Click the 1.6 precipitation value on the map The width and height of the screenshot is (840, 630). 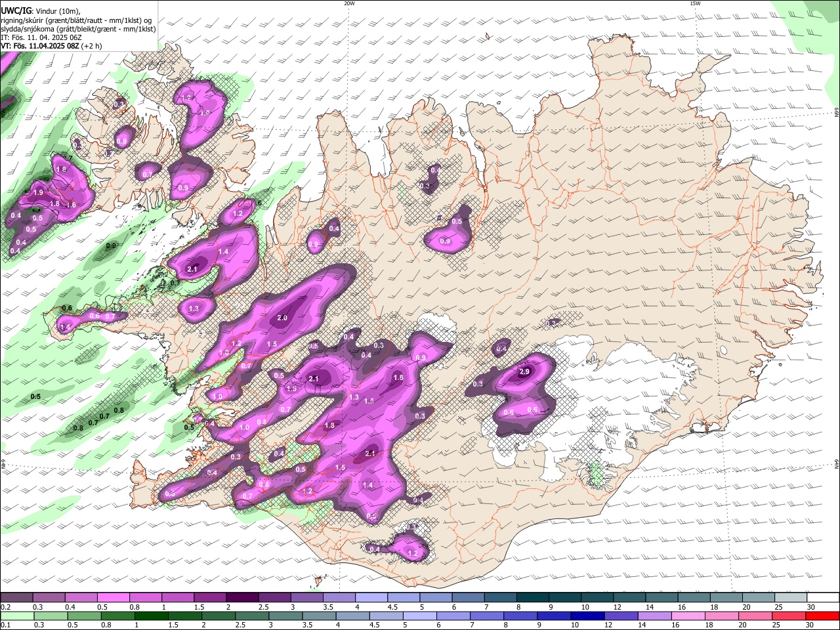72,205
